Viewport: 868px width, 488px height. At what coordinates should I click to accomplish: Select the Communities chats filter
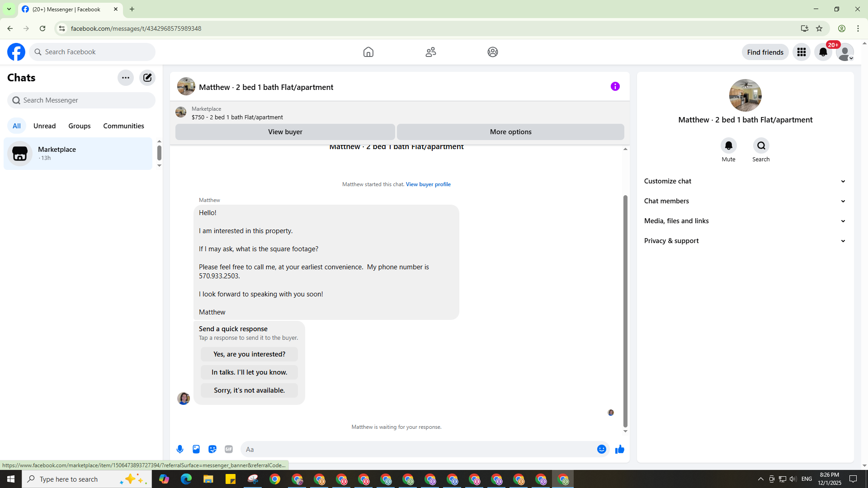(123, 126)
